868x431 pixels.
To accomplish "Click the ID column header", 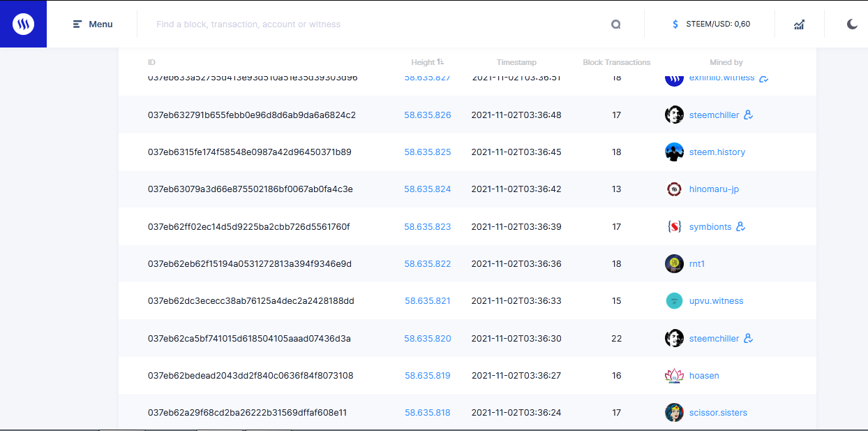I will [x=151, y=62].
